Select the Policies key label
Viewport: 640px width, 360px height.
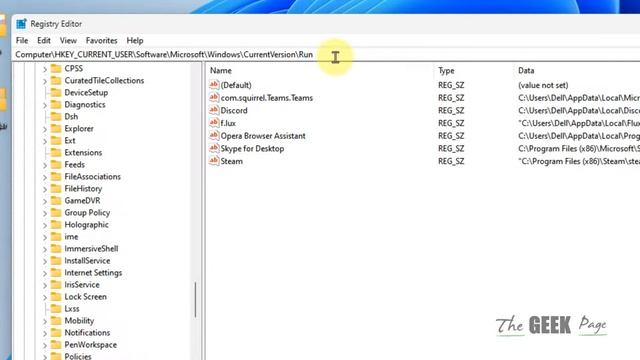(78, 356)
